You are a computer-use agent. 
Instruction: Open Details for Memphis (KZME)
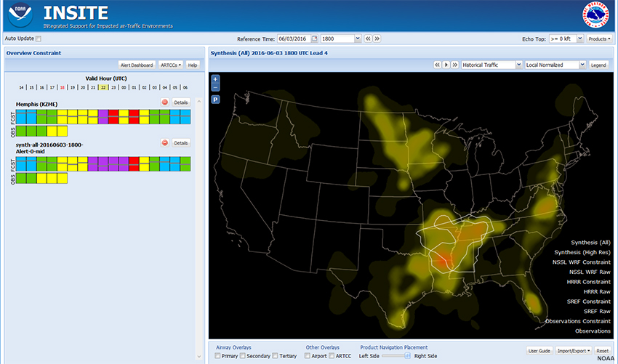[181, 102]
